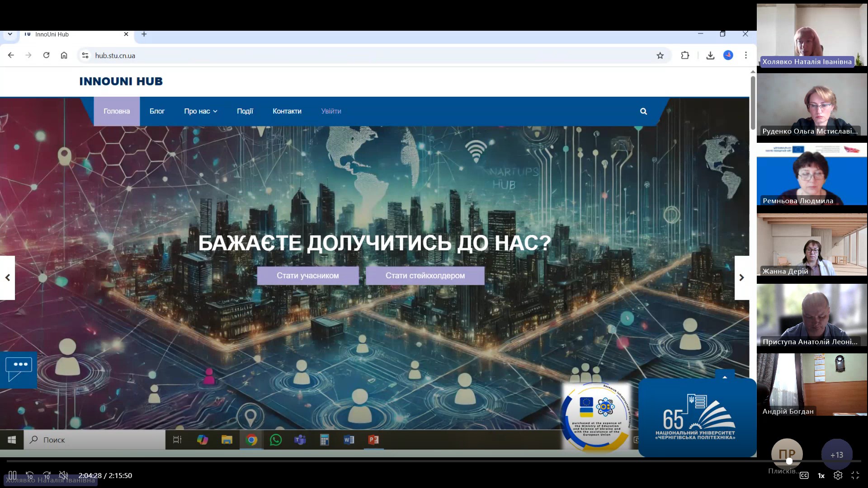Bookmark page with star icon
Screen dimensions: 868x488
660,56
